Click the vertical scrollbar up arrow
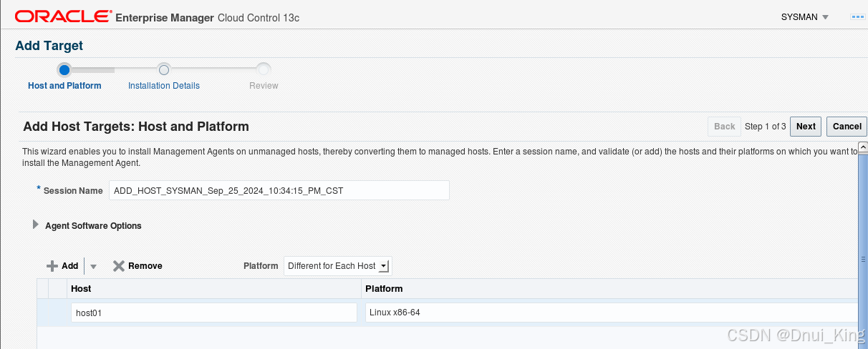The image size is (868, 349). pyautogui.click(x=863, y=147)
